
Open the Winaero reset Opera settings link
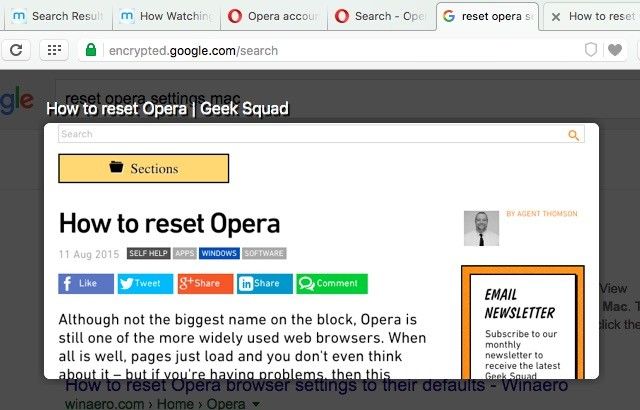(x=316, y=385)
